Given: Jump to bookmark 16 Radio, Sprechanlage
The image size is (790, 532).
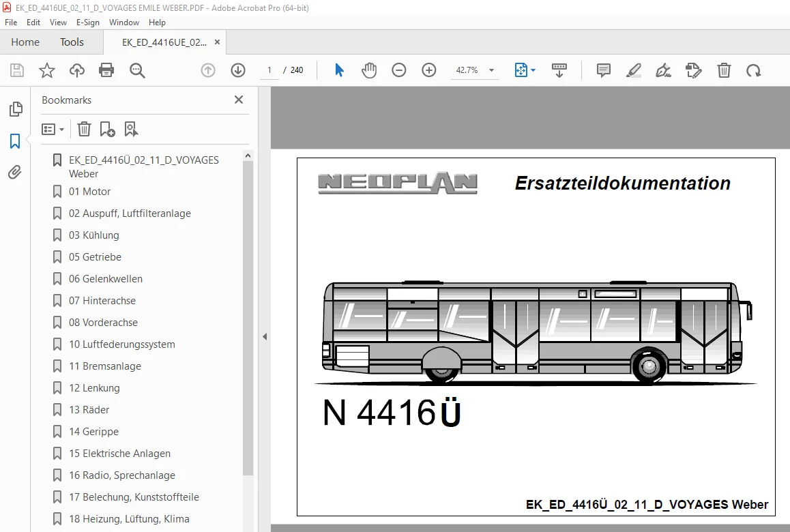Looking at the screenshot, I should point(122,475).
